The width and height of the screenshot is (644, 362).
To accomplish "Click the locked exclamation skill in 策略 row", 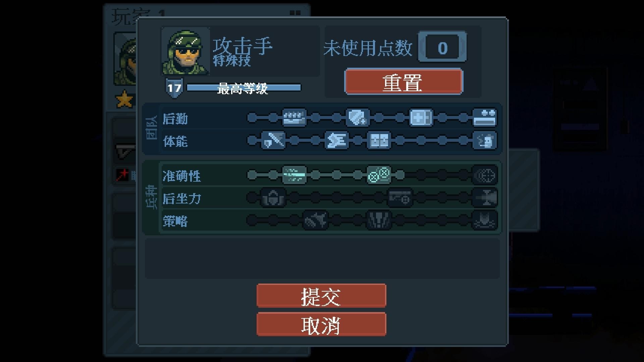I will coord(379,221).
